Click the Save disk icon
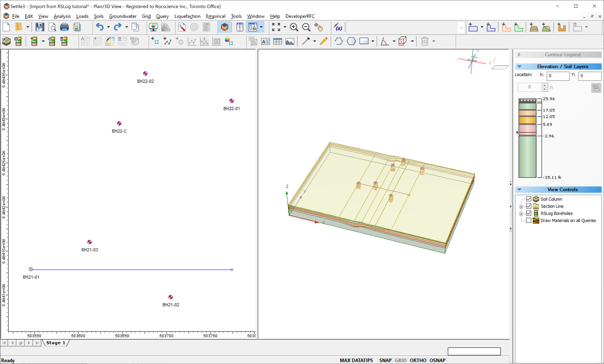The width and height of the screenshot is (604, 364). click(x=39, y=27)
